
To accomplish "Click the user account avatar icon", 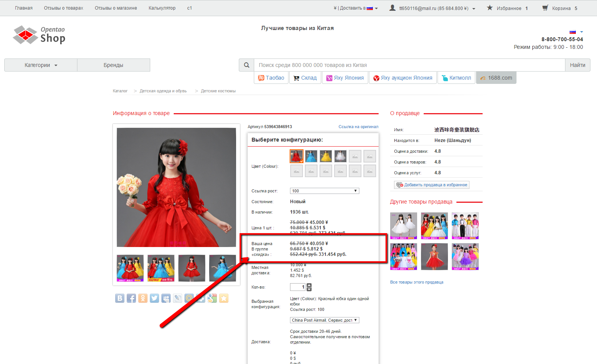I will tap(392, 8).
